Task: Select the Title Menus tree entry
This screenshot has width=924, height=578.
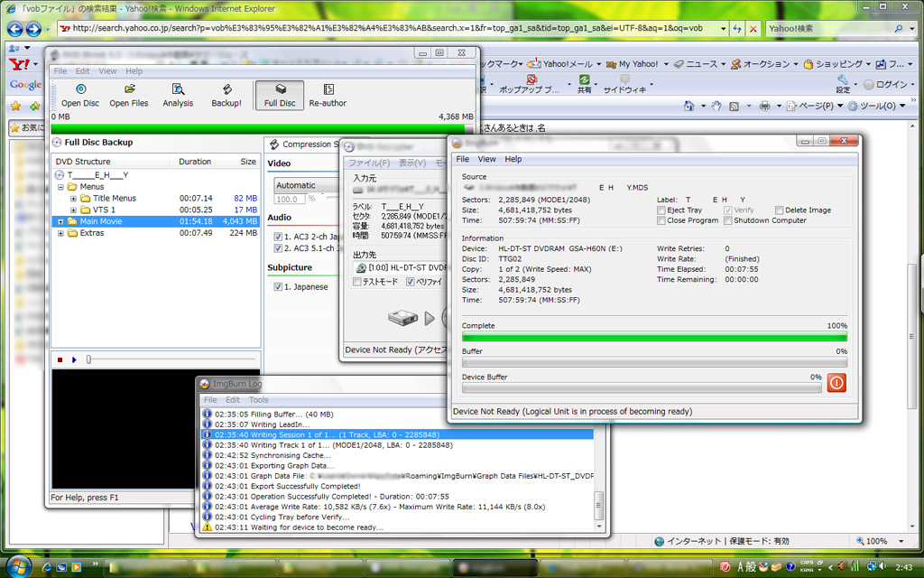Action: point(114,199)
